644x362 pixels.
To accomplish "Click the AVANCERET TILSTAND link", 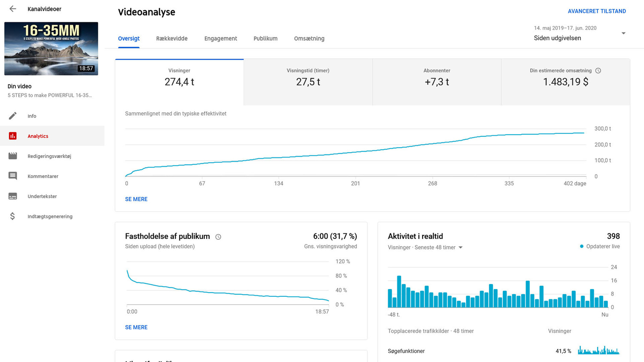I will (x=596, y=11).
